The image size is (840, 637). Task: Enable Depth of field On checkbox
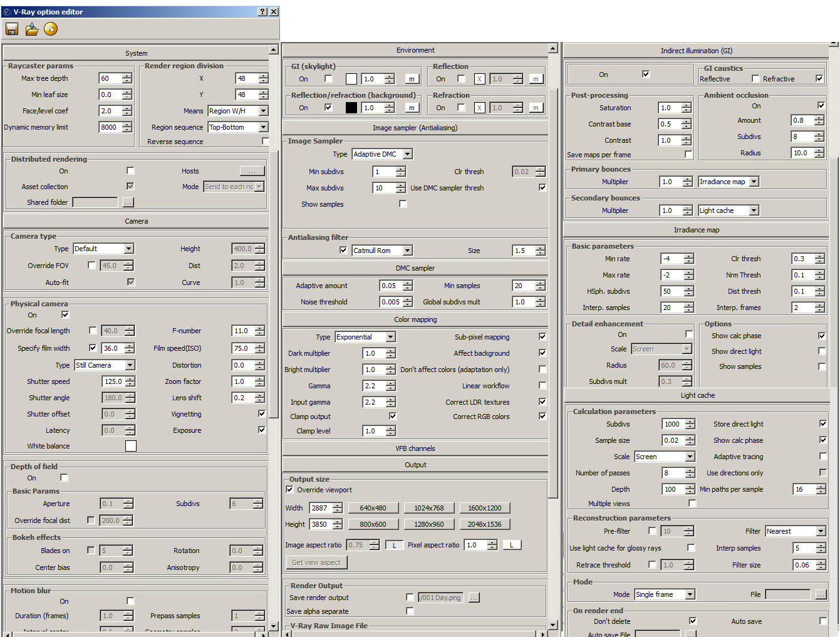coord(64,477)
